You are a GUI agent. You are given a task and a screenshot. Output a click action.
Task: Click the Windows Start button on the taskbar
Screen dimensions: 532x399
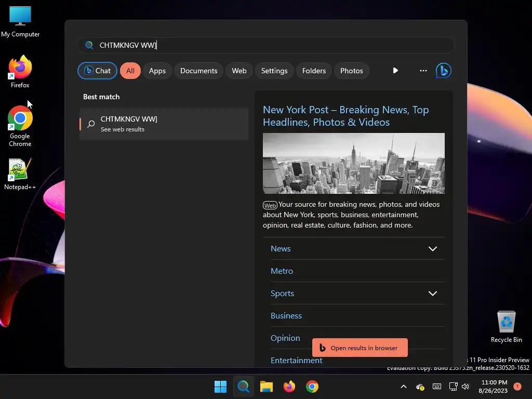point(220,387)
